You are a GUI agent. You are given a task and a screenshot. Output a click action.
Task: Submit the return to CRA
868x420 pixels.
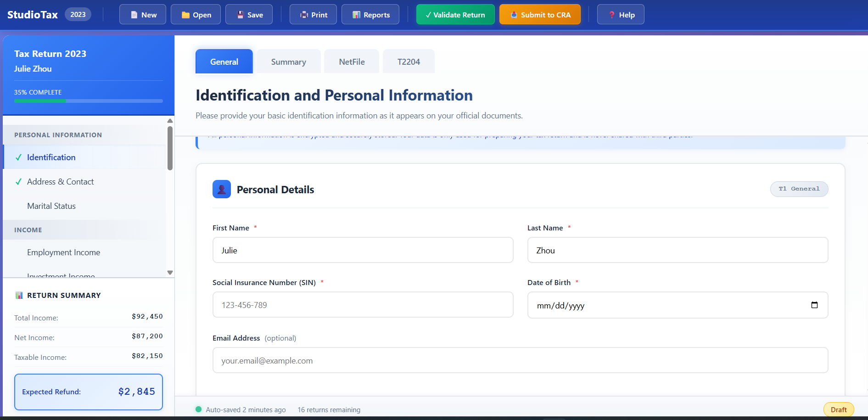coord(540,14)
